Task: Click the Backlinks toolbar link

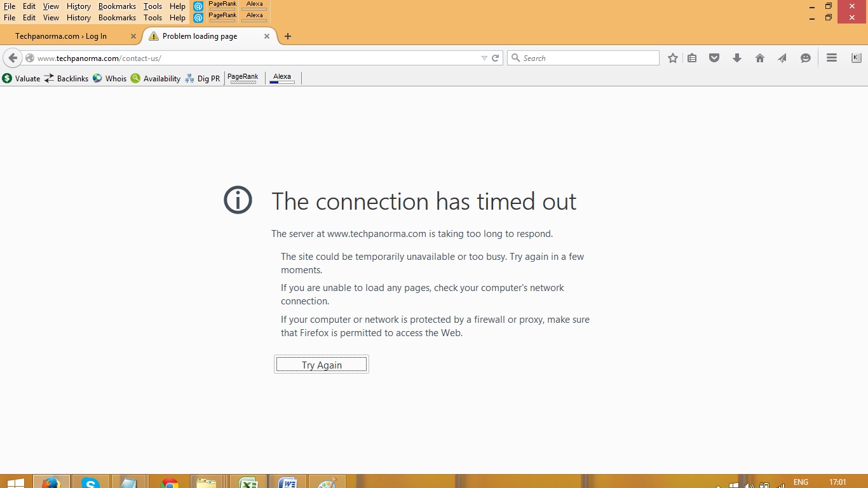Action: pos(67,79)
